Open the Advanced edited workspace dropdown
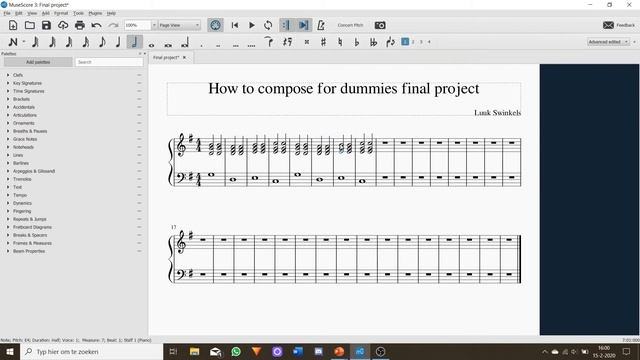This screenshot has width=640, height=360. pyautogui.click(x=608, y=42)
